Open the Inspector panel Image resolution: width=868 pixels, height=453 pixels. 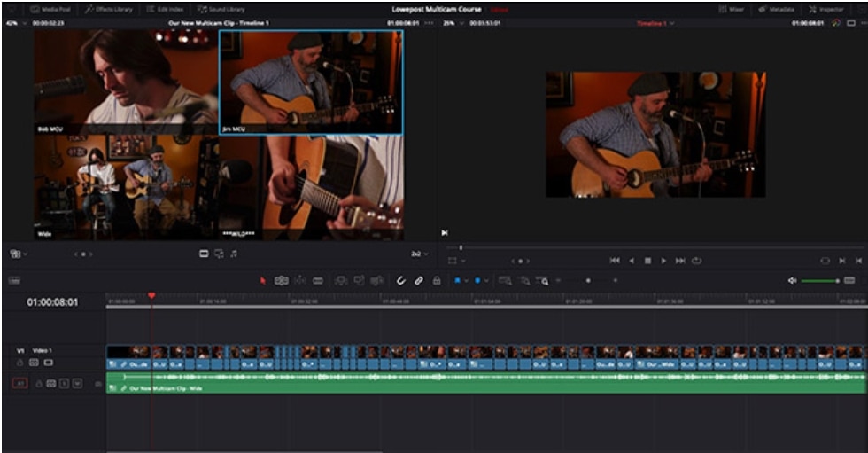tap(826, 10)
